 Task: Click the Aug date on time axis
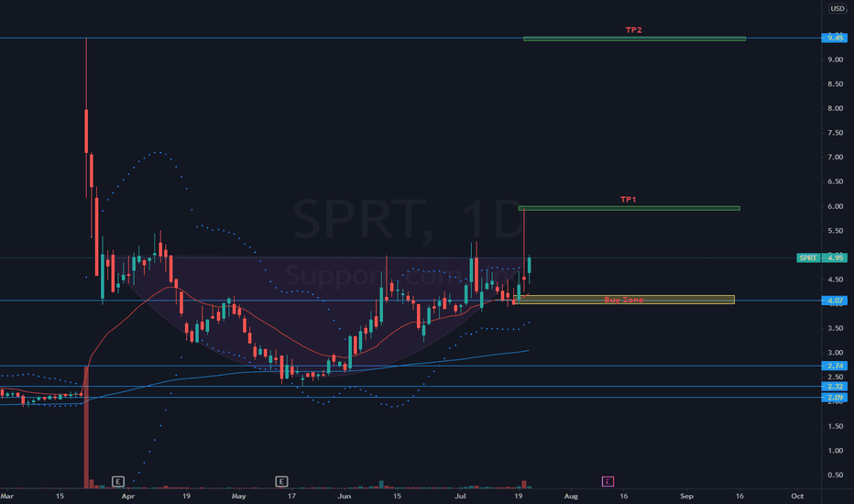(x=571, y=496)
